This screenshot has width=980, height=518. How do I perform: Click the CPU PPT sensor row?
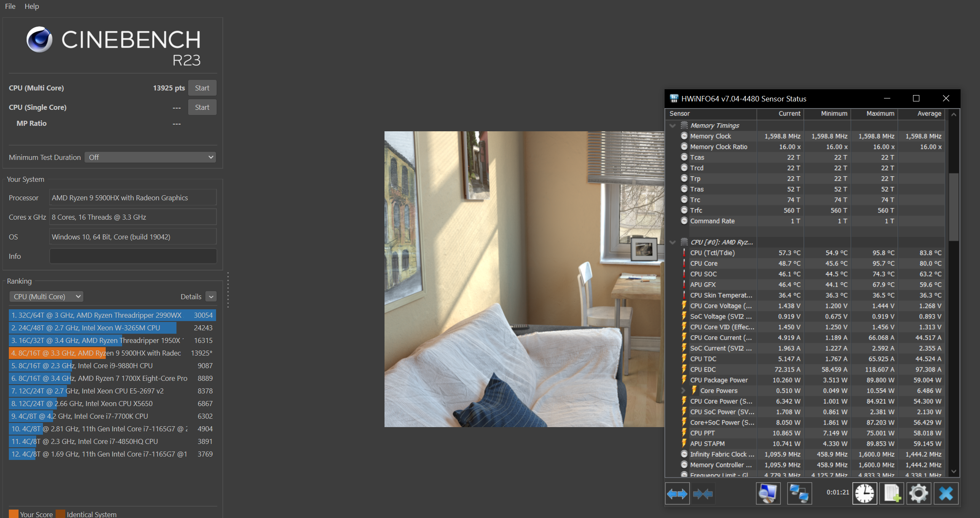point(805,433)
